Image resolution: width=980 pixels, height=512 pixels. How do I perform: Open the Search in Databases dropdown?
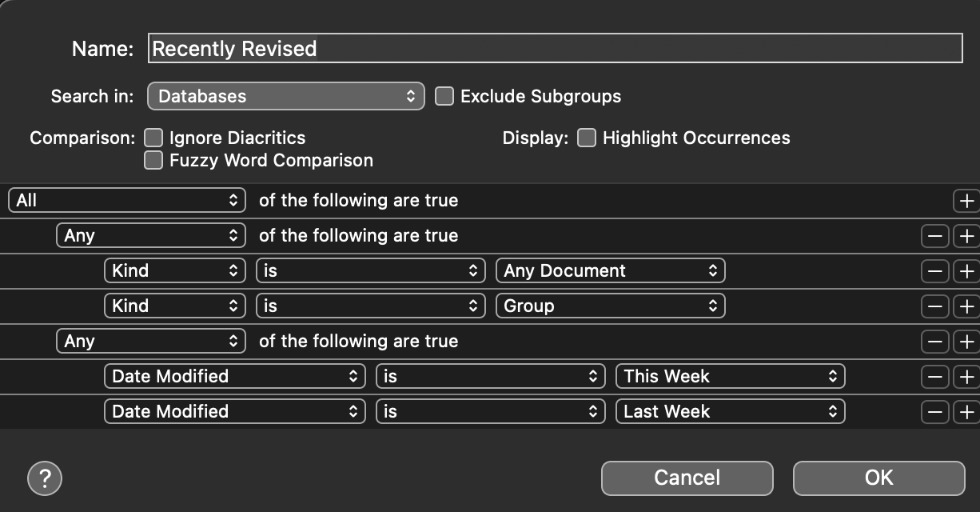[285, 97]
